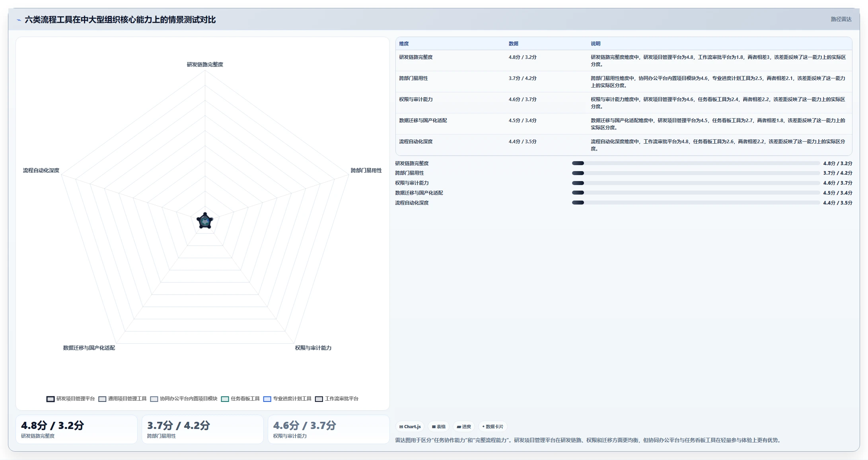Click the 流程自动化深度 row description text
This screenshot has height=460, width=868.
(718, 145)
